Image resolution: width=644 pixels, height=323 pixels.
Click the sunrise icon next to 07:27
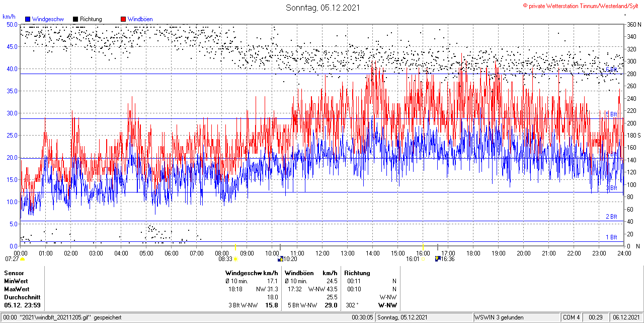(22, 259)
